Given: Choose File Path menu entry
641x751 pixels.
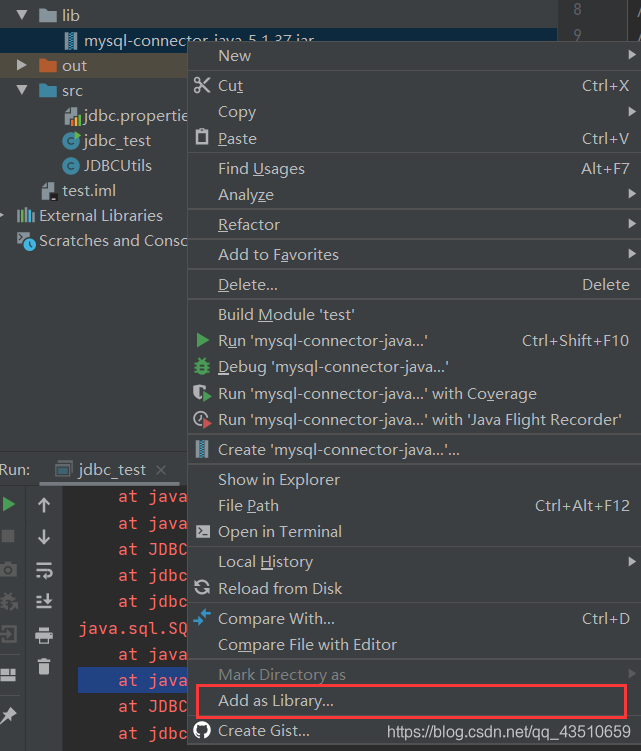Looking at the screenshot, I should point(414,505).
